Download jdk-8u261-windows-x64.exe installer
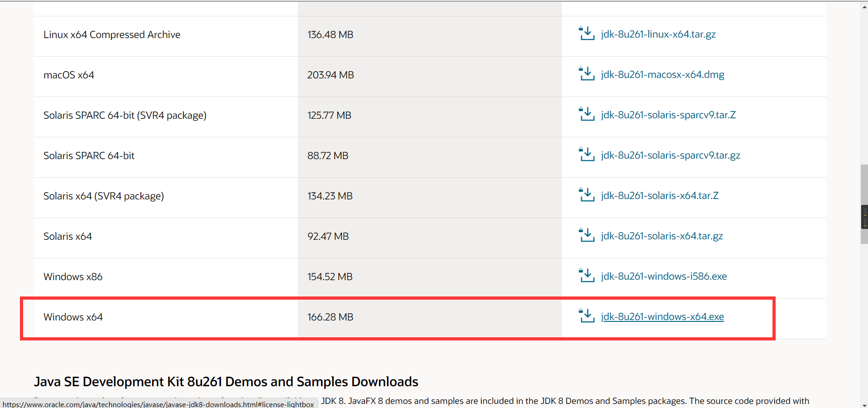The height and width of the screenshot is (408, 868). point(662,317)
